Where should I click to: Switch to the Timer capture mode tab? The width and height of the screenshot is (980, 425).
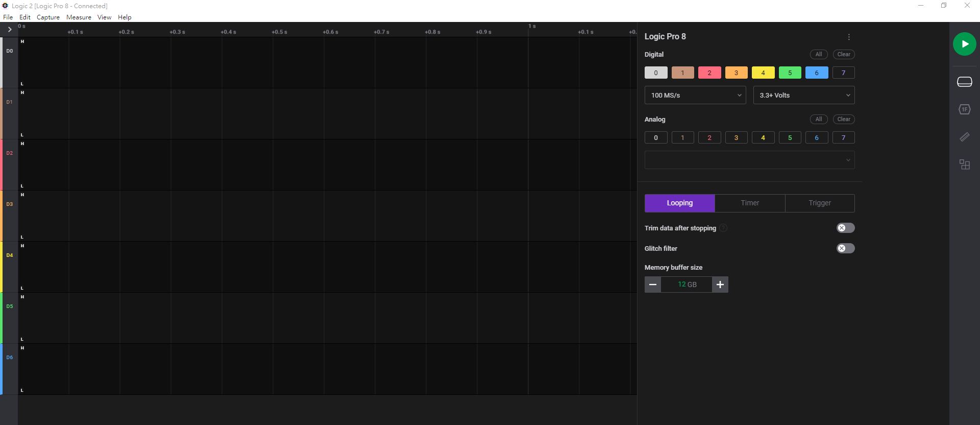[x=750, y=203]
